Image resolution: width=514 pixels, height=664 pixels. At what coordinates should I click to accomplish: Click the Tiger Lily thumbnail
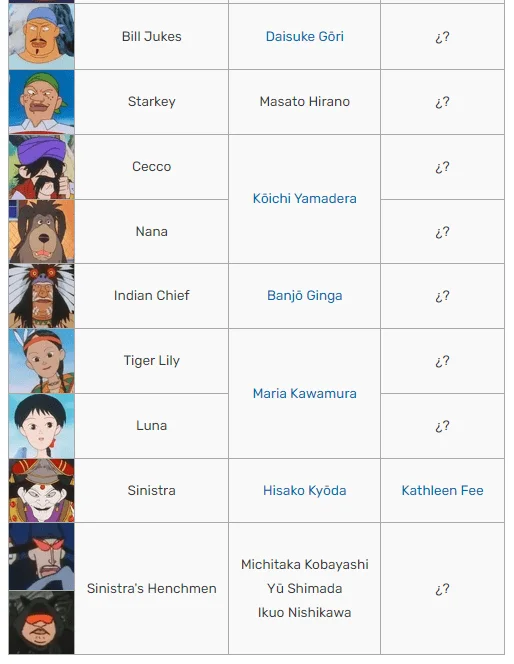point(41,361)
